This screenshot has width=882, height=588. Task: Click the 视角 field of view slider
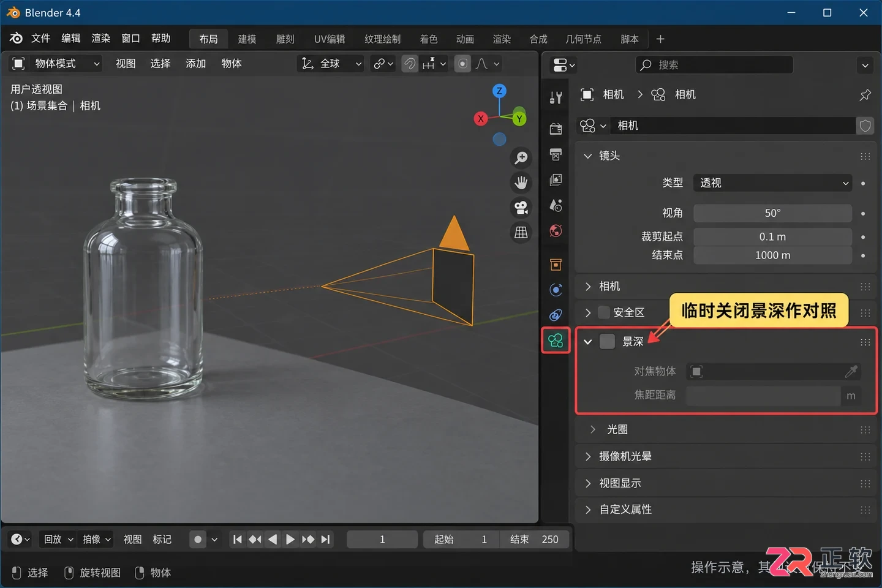[x=772, y=213]
